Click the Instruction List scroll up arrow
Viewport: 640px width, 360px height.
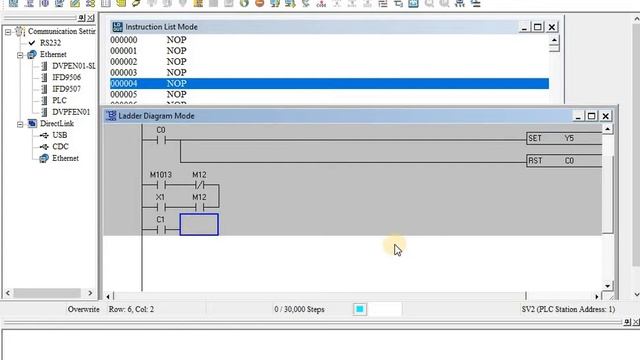(x=554, y=40)
